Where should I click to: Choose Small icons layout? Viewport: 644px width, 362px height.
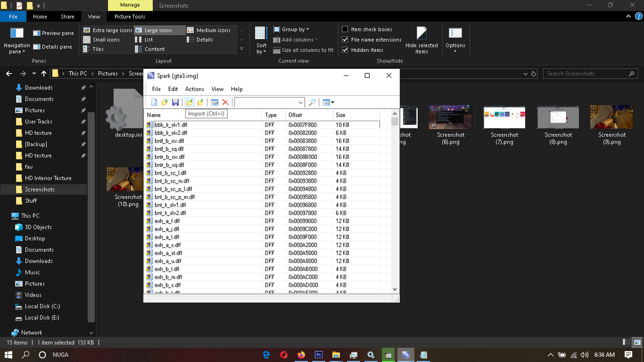coord(102,40)
